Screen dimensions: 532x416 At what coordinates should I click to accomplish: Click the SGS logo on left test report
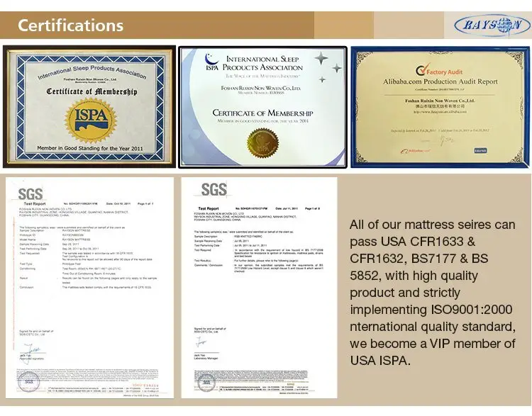coord(31,194)
